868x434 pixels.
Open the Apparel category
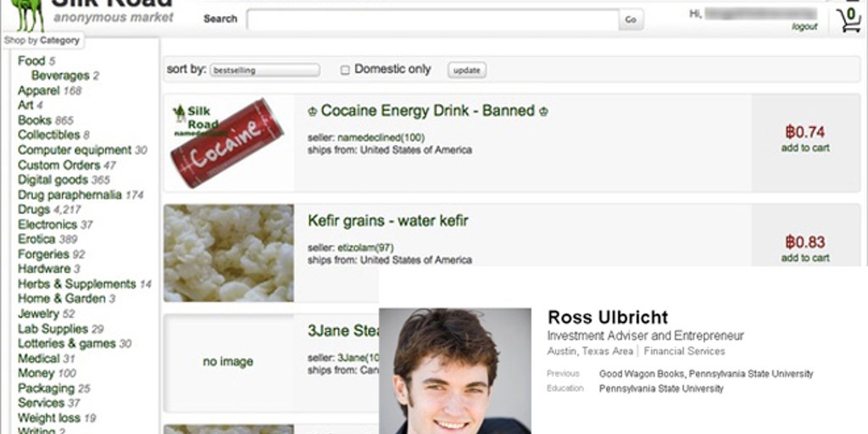(39, 91)
